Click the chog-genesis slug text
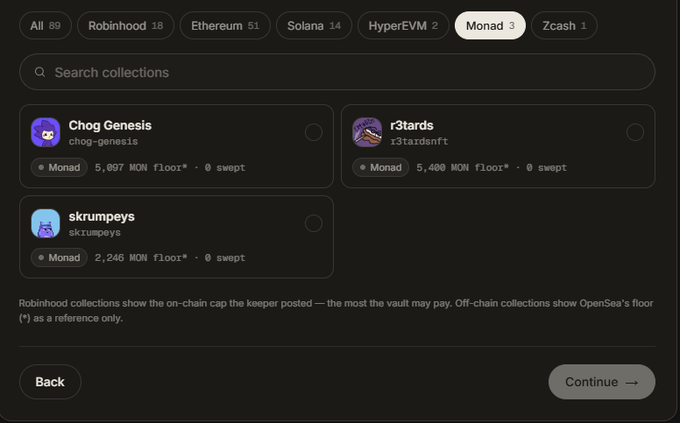 (103, 141)
